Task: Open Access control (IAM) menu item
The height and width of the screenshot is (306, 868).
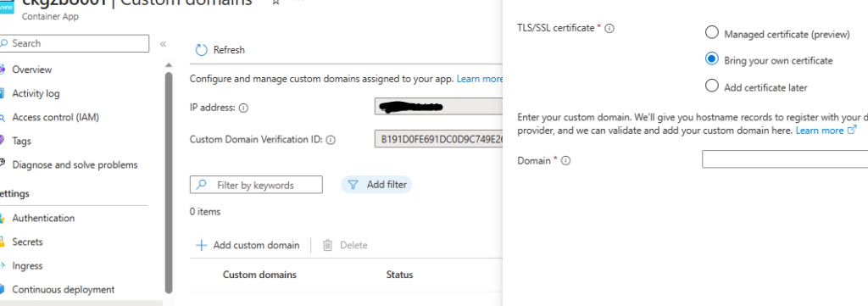Action: 55,117
